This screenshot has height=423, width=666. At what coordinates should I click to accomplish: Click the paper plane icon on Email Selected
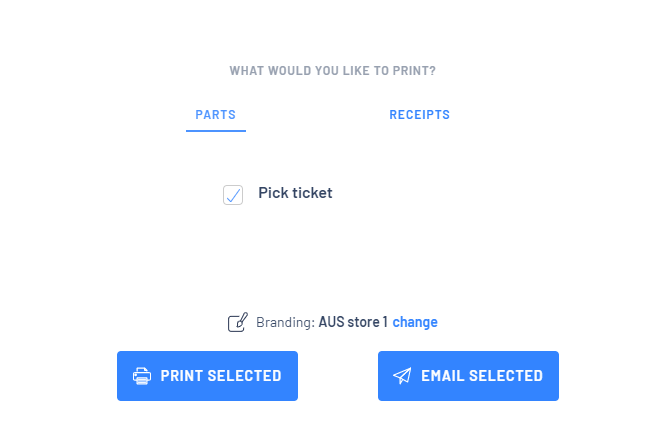point(402,376)
